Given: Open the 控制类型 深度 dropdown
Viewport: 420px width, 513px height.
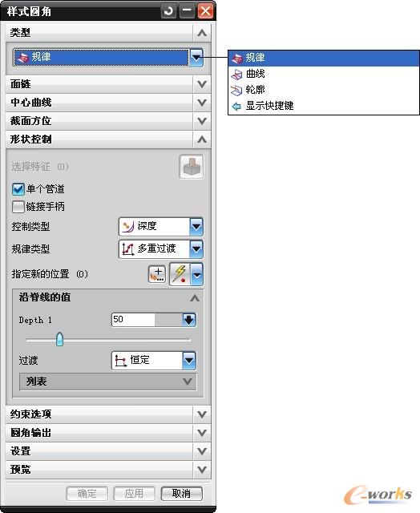Looking at the screenshot, I should pos(160,226).
